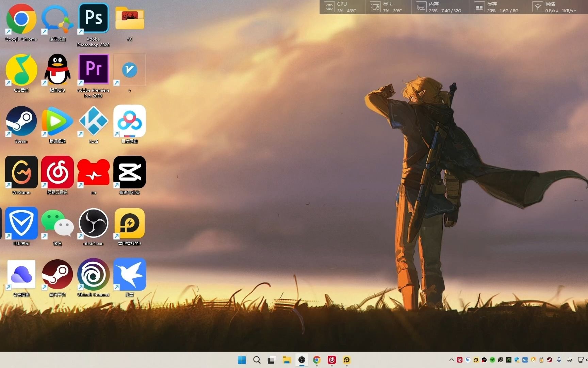
Task: Click Razer green tray icon
Action: pyautogui.click(x=492, y=360)
